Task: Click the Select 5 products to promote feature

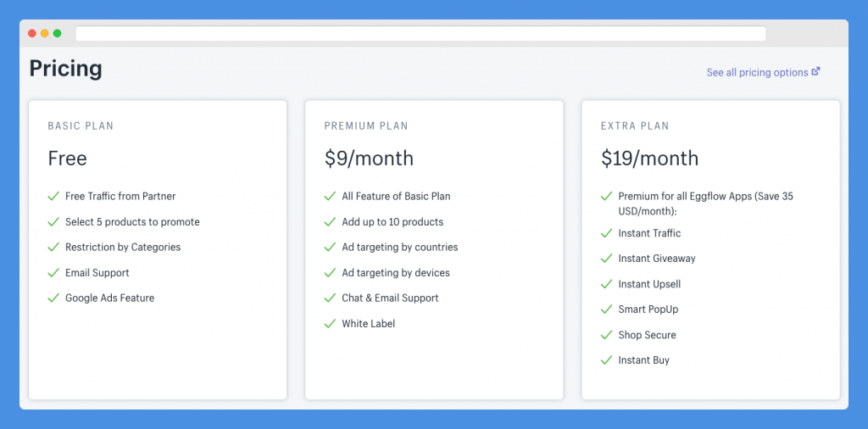Action: 132,222
